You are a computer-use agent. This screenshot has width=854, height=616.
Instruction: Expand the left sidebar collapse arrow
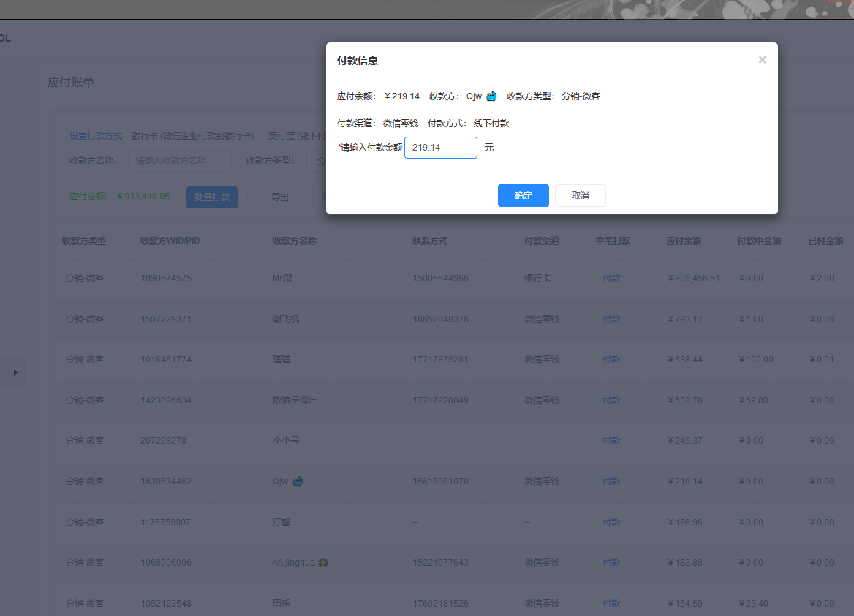(16, 373)
